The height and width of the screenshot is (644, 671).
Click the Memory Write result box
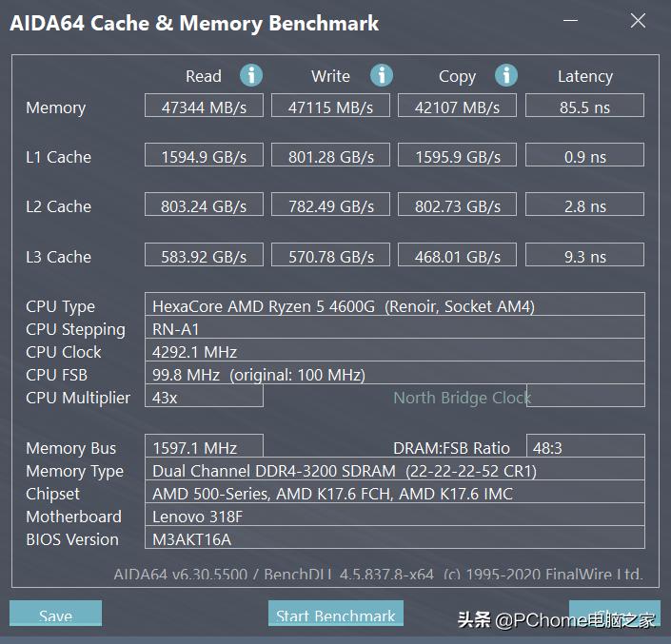[x=330, y=107]
